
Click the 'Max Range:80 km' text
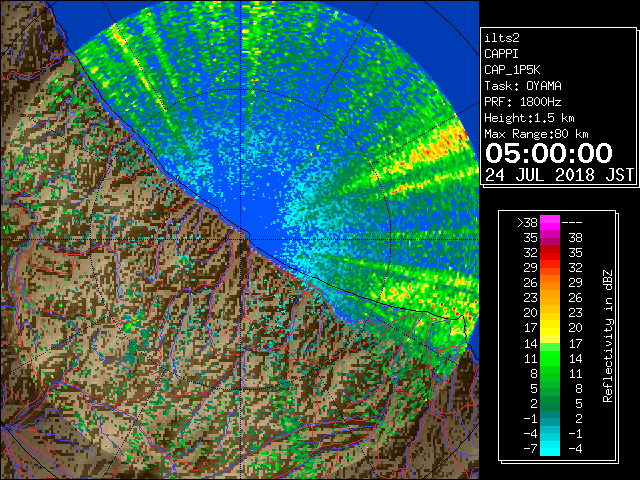click(536, 134)
